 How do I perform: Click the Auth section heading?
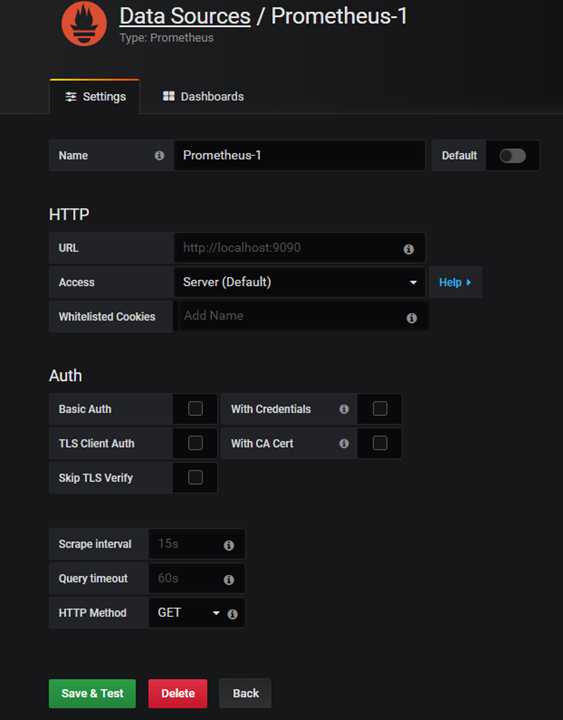click(x=65, y=376)
